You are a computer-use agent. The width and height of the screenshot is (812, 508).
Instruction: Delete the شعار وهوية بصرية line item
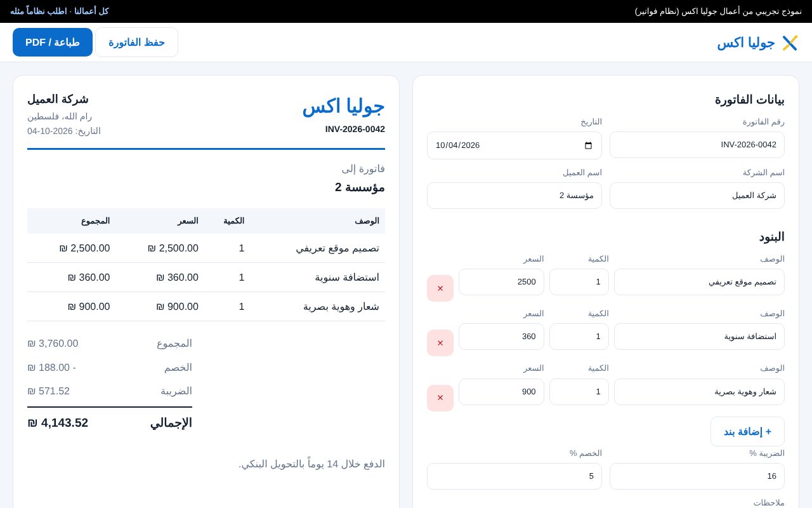click(x=440, y=398)
